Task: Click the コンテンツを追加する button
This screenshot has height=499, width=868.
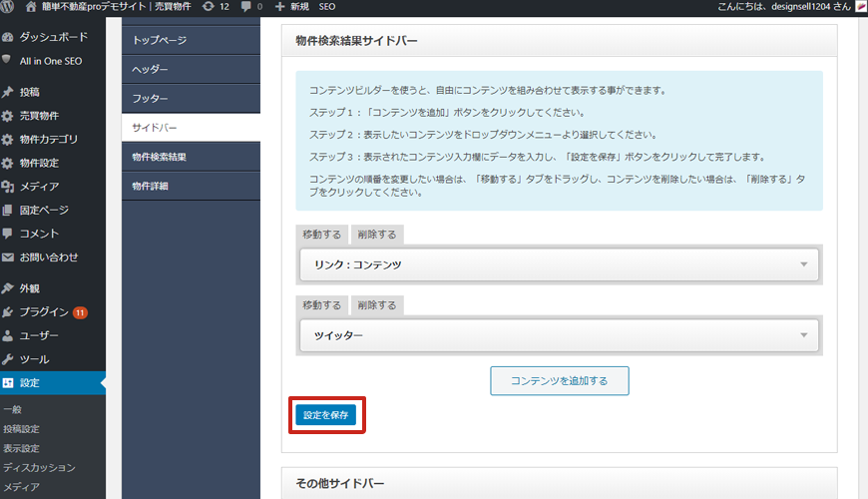Action: tap(559, 380)
